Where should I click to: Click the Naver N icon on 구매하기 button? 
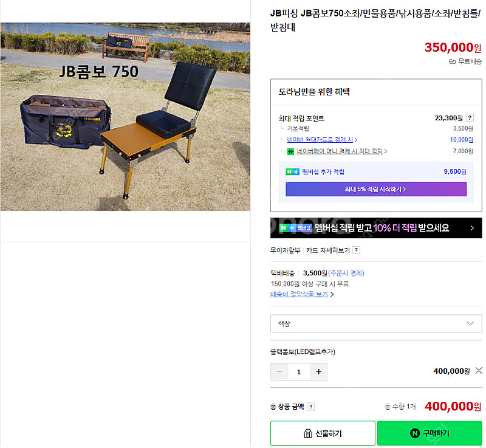[415, 433]
